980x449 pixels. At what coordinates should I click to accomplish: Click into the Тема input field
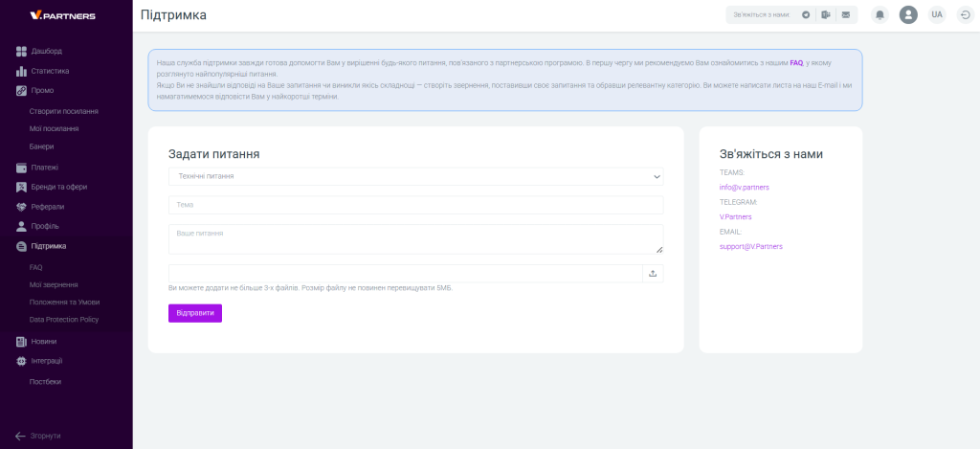[415, 205]
